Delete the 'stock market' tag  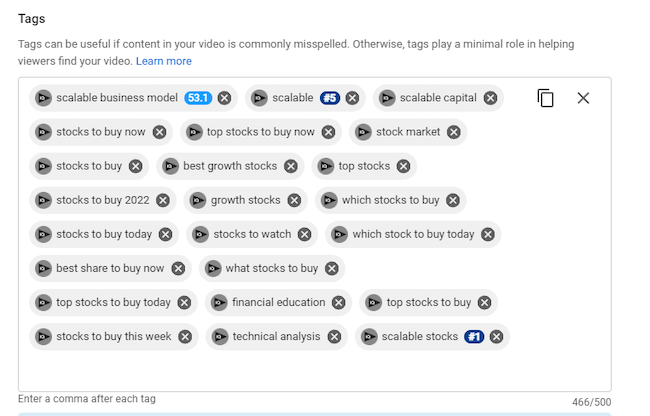pyautogui.click(x=454, y=132)
